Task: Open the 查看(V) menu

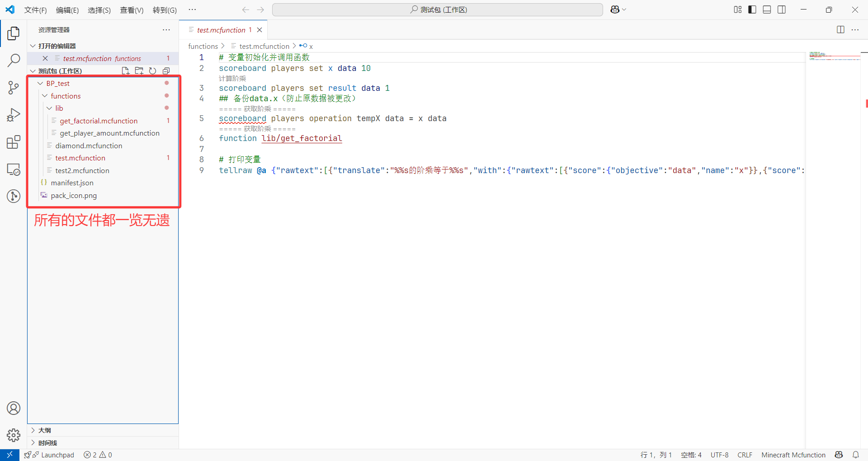Action: (x=132, y=10)
